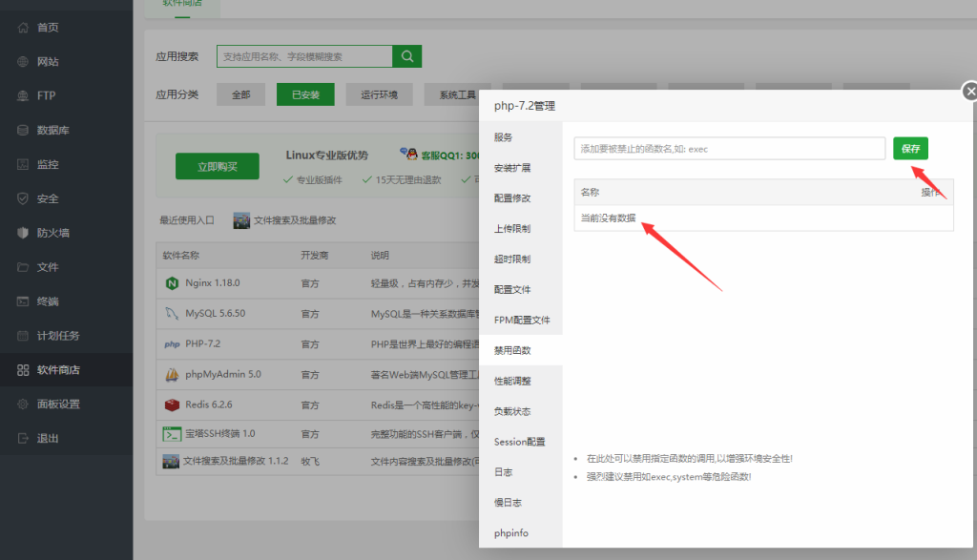Click the 立即购买 purchase button
The image size is (977, 560).
pyautogui.click(x=217, y=165)
